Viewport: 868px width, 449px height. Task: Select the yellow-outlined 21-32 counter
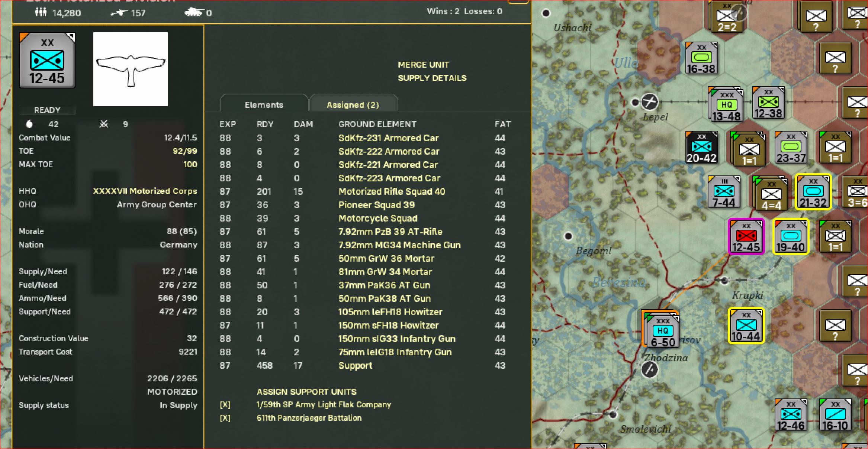click(x=813, y=192)
